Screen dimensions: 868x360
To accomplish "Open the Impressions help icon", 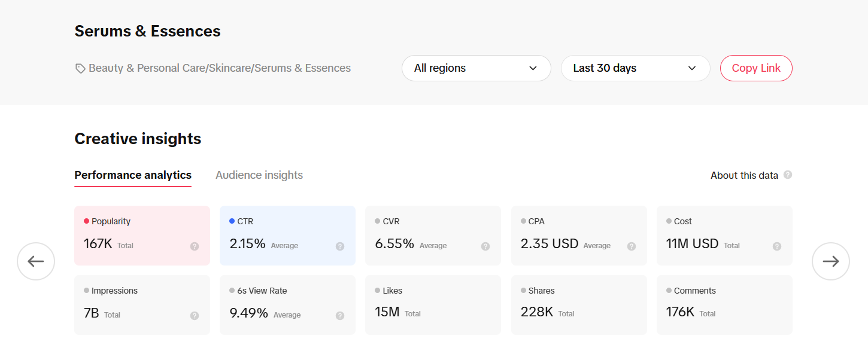I will 193,315.
